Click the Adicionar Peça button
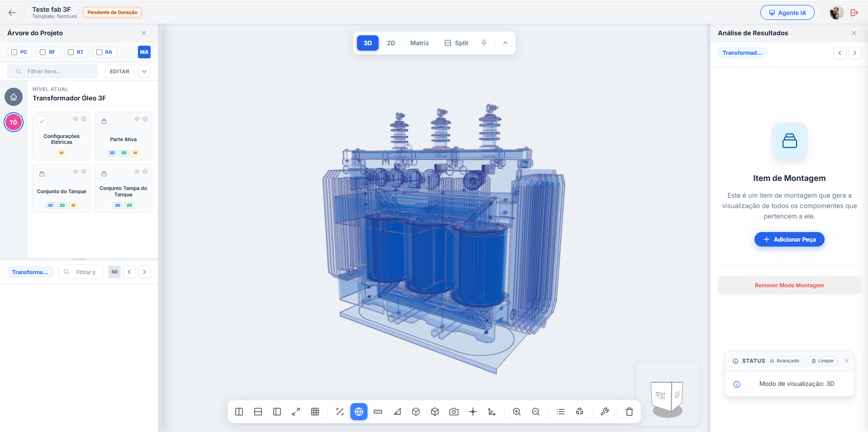Image resolution: width=868 pixels, height=432 pixels. click(789, 239)
